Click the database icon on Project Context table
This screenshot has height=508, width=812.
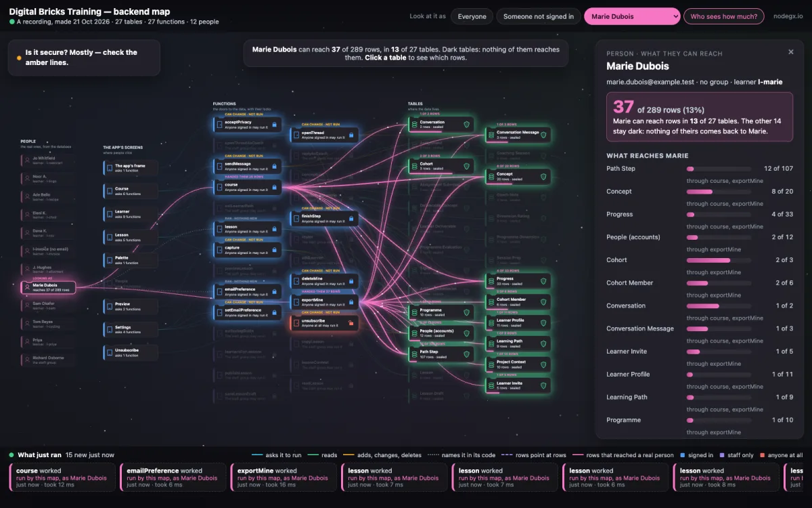point(491,364)
